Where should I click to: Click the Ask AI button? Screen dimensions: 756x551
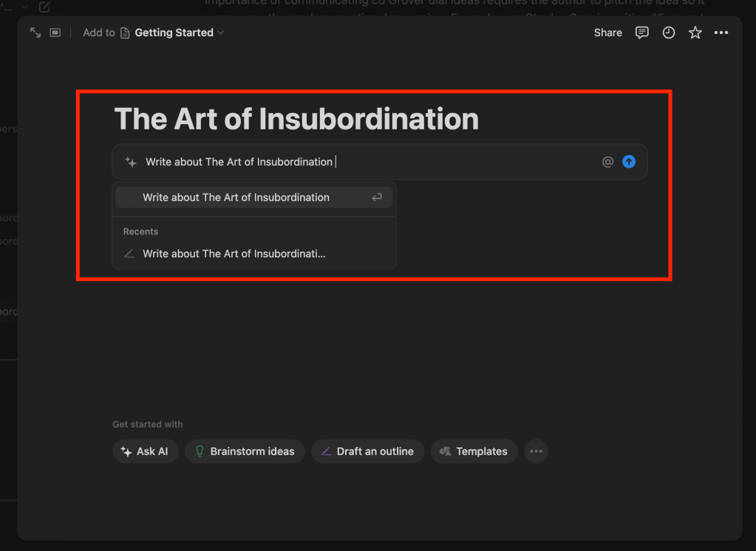pyautogui.click(x=145, y=451)
